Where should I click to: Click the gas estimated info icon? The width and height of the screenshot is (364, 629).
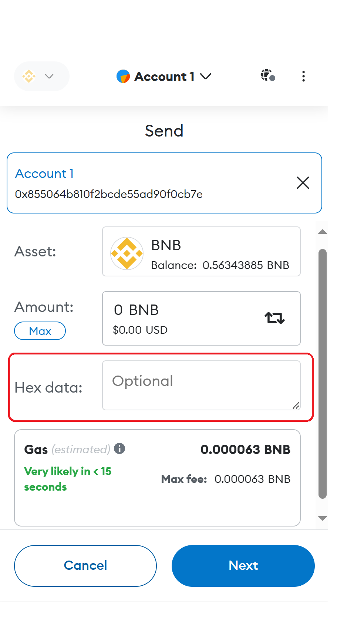pos(119,449)
